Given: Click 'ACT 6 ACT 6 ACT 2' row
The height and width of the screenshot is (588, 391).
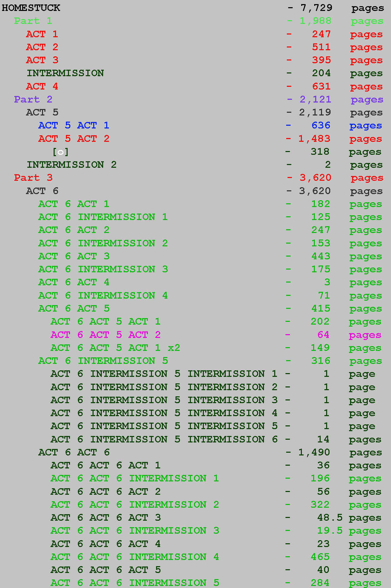Looking at the screenshot, I should tap(106, 492).
